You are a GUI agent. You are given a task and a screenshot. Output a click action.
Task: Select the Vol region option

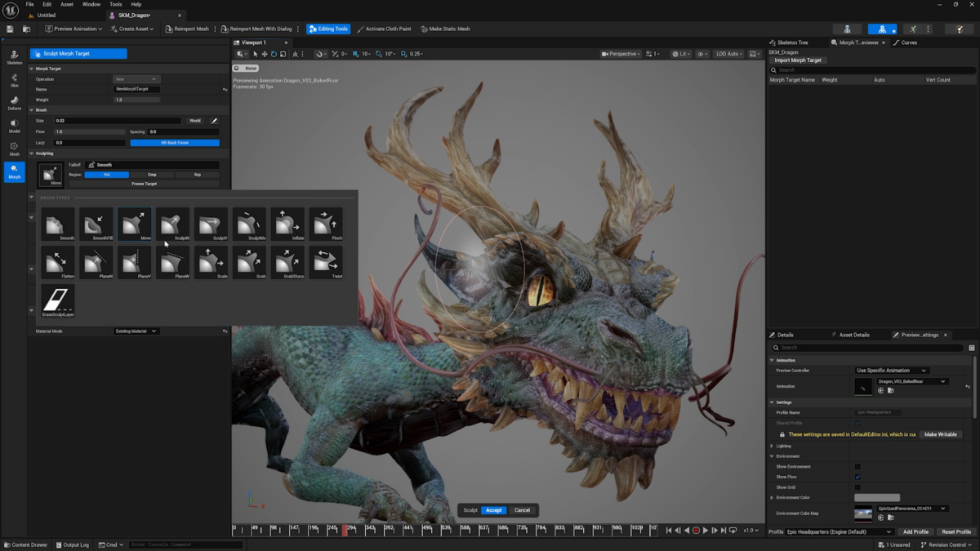click(106, 175)
